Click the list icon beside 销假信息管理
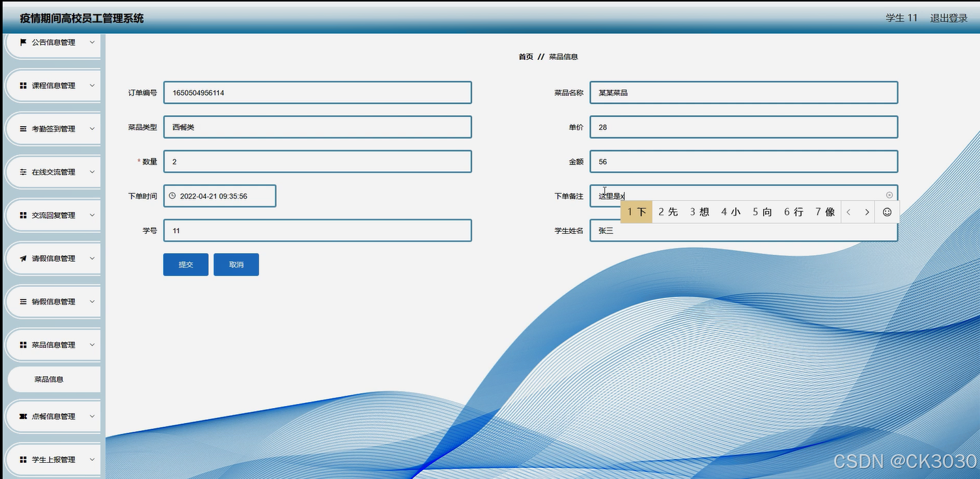980x479 pixels. pos(23,301)
